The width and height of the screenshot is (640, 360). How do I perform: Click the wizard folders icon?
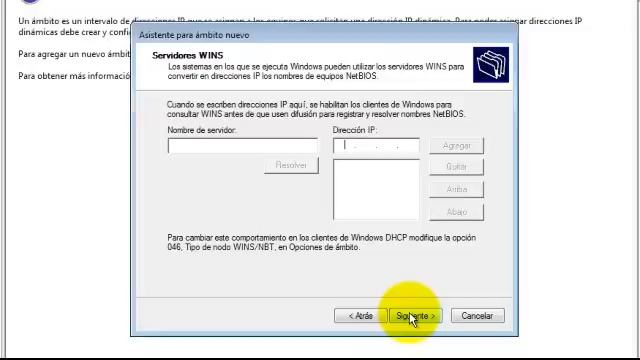tap(491, 64)
